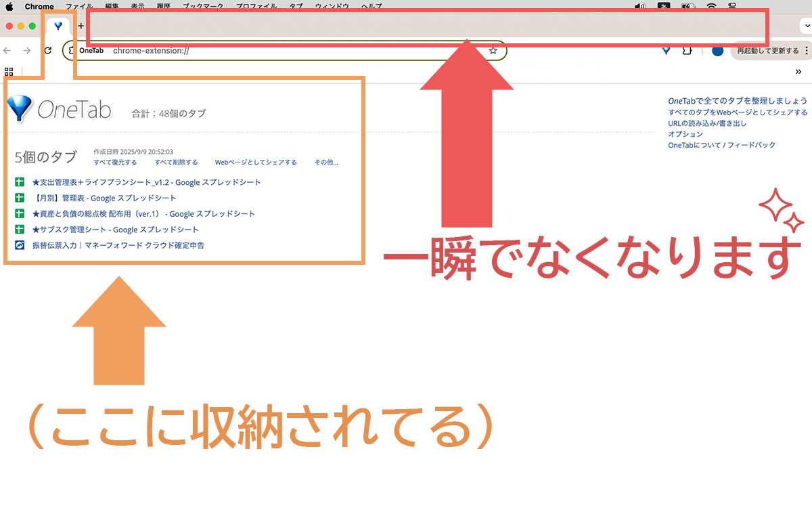Click Sheets icon beside ★支出管理表
Viewport: 812px width, 510px height.
pos(20,182)
